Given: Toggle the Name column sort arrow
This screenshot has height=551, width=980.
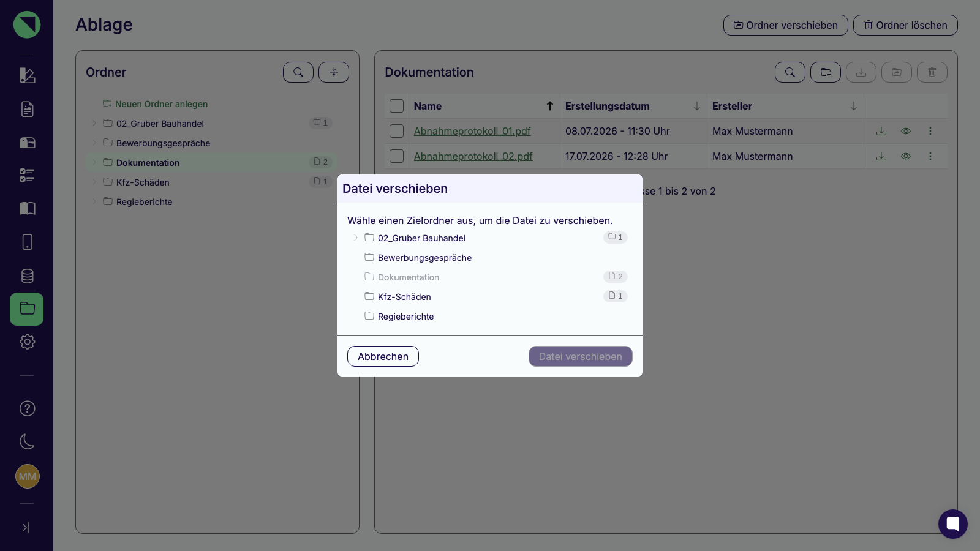Looking at the screenshot, I should tap(550, 106).
